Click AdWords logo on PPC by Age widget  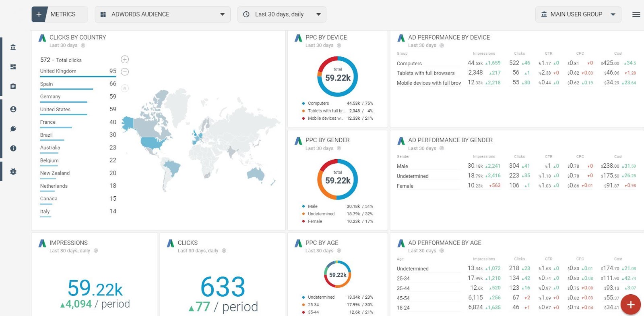coord(298,243)
